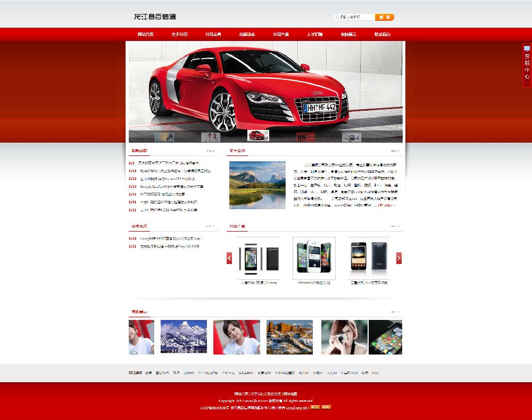
Task: Click the 龙江县百信通 site logo
Action: pyautogui.click(x=155, y=17)
